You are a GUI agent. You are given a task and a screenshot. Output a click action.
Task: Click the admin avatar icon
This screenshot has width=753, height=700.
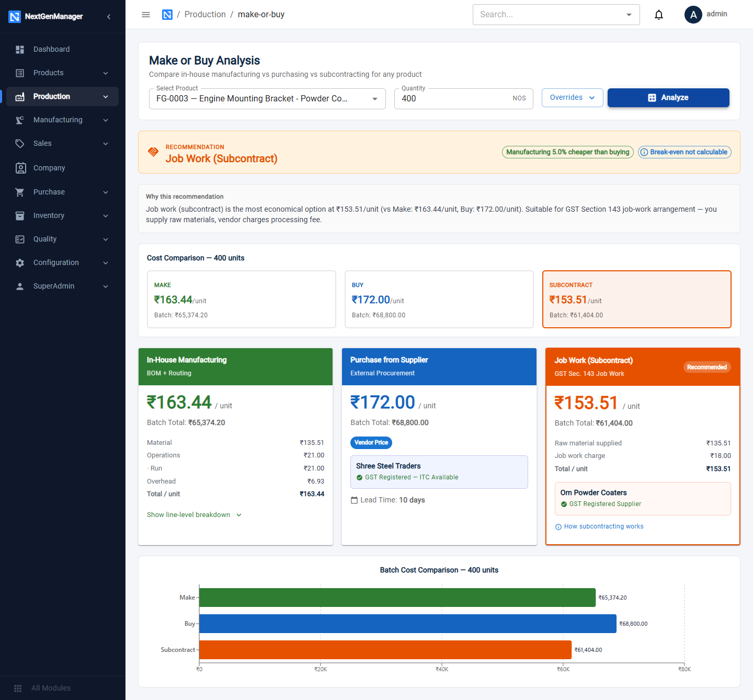[693, 15]
